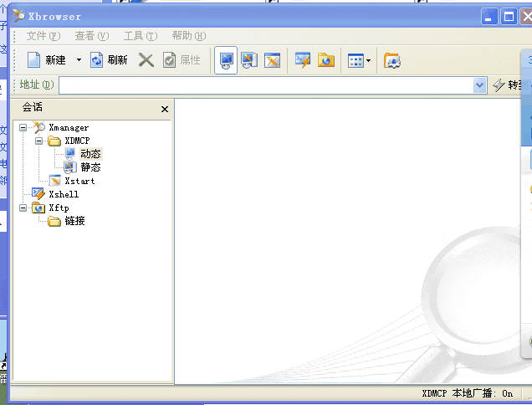Close the Sessions (会话) panel
Screen dimensions: 532x405
click(165, 110)
